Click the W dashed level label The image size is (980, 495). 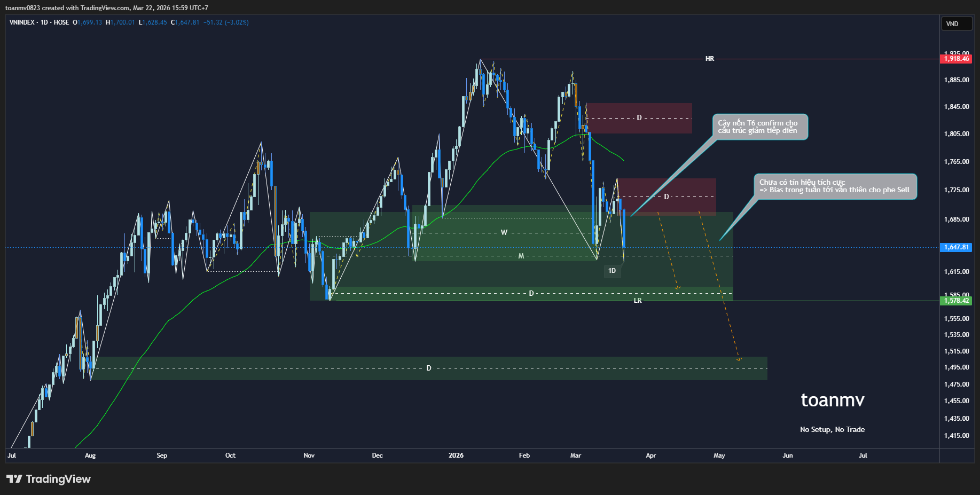pyautogui.click(x=504, y=232)
